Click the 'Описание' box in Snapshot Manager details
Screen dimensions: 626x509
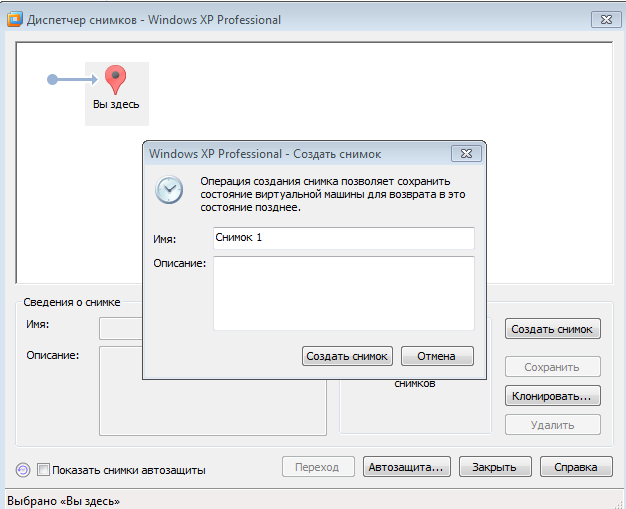(x=213, y=391)
